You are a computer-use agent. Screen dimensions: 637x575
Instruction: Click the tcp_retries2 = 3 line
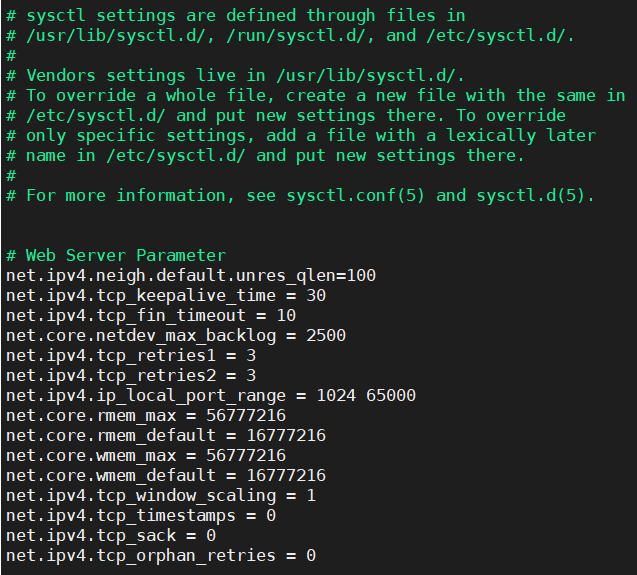pyautogui.click(x=131, y=376)
